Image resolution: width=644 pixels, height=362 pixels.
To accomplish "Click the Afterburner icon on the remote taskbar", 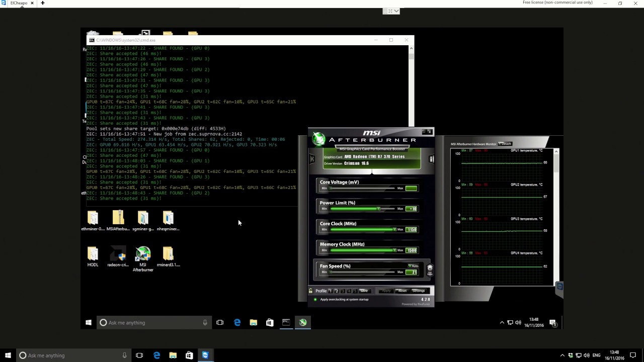I will pyautogui.click(x=302, y=322).
